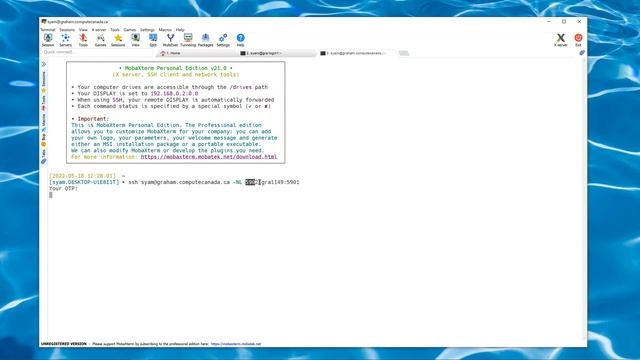Viewport: 640px width, 360px height.
Task: Click the new tab button after tabs
Action: [404, 53]
